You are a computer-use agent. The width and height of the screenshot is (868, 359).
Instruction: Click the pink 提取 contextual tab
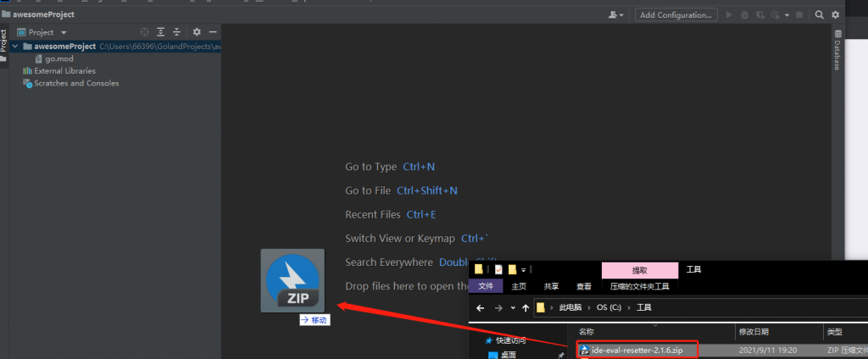640,270
